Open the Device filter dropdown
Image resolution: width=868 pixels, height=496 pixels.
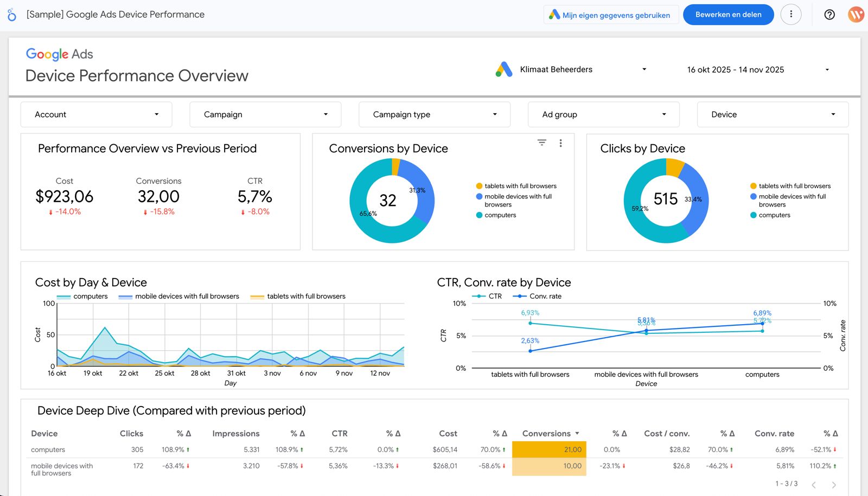point(771,114)
